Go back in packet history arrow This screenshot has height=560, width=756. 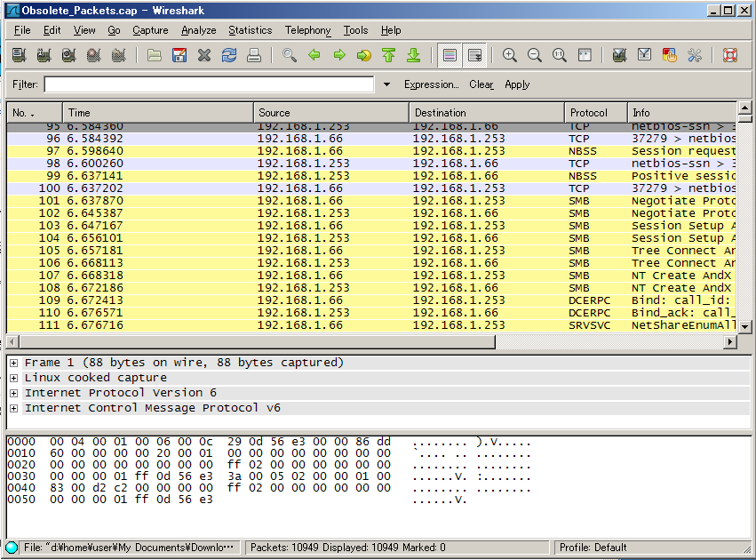point(314,55)
